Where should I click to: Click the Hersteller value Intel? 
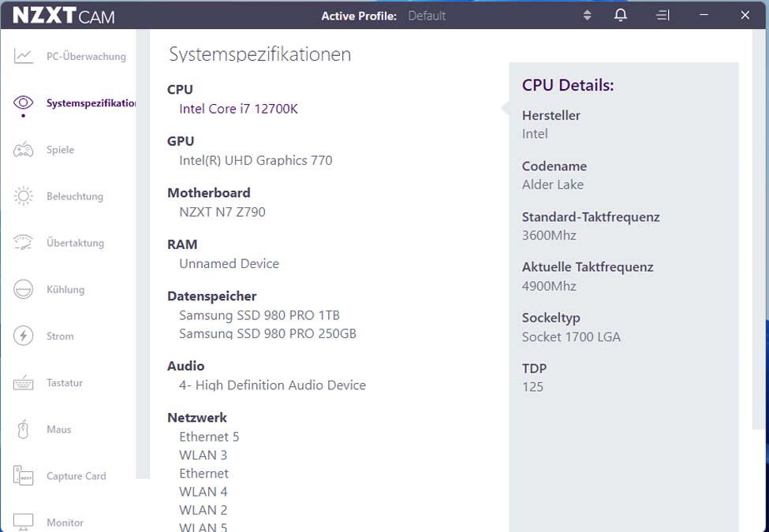tap(535, 134)
